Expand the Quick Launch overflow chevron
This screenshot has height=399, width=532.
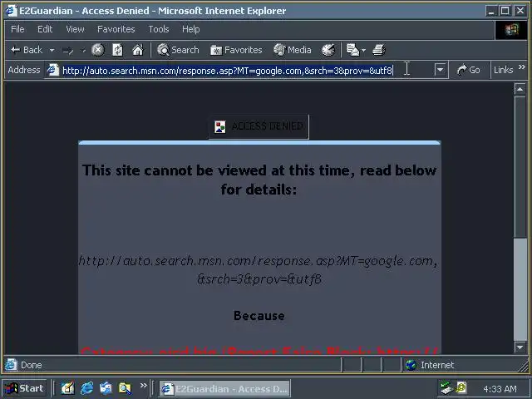tap(144, 385)
